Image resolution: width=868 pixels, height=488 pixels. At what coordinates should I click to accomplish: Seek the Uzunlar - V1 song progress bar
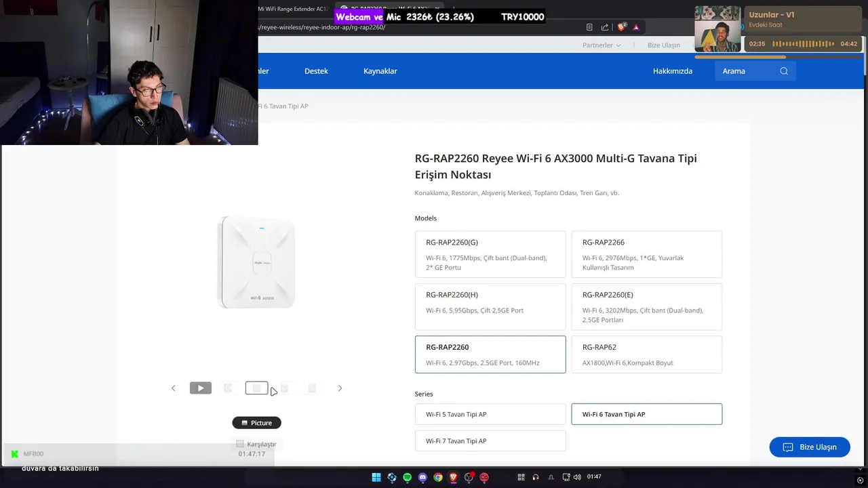click(779, 57)
